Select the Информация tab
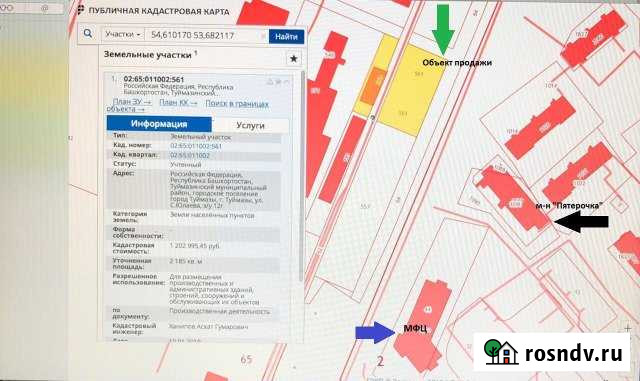Image resolution: width=640 pixels, height=381 pixels. (159, 124)
